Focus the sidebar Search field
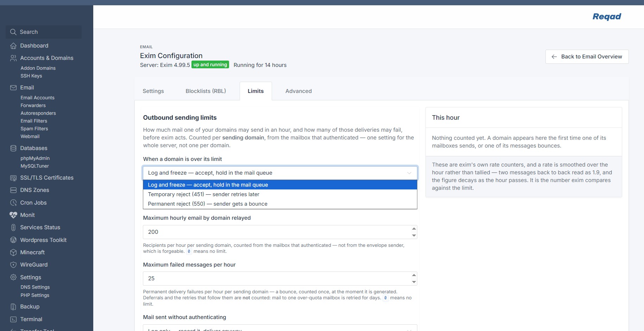 click(44, 32)
